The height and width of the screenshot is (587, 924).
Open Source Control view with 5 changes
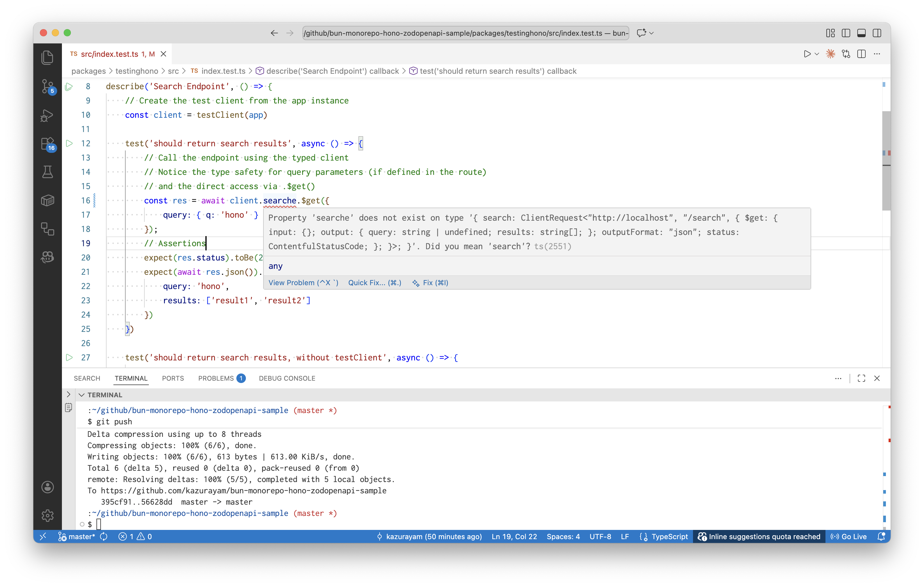click(47, 86)
